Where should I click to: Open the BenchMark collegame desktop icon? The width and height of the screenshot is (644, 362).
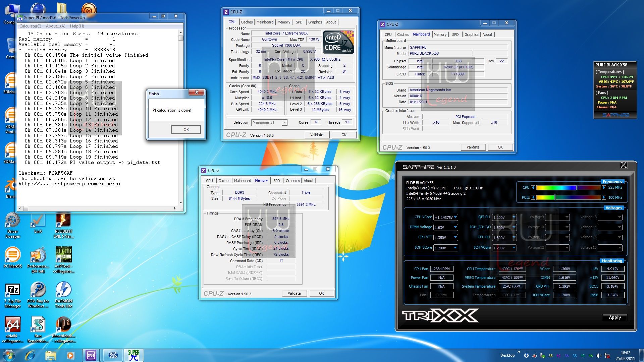click(x=63, y=330)
